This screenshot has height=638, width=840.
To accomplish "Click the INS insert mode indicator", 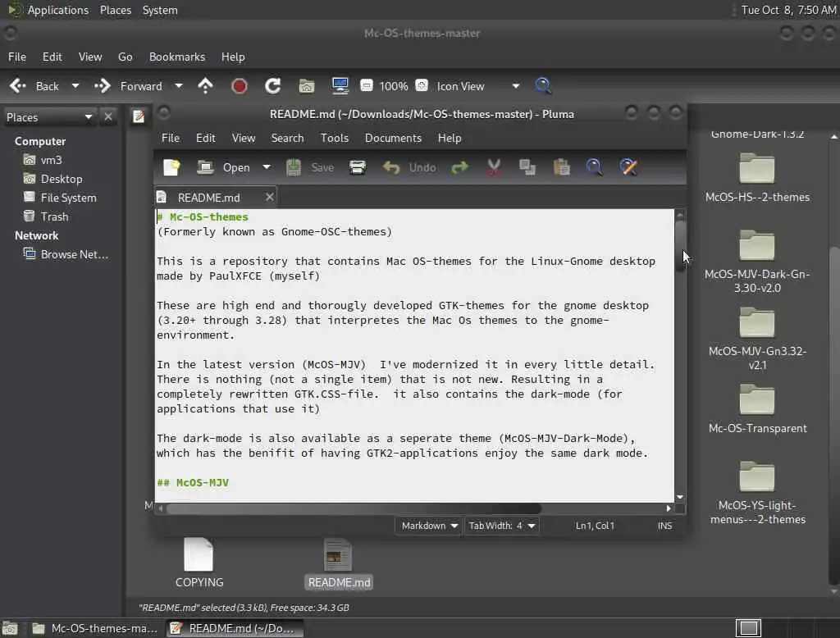I will 664,526.
